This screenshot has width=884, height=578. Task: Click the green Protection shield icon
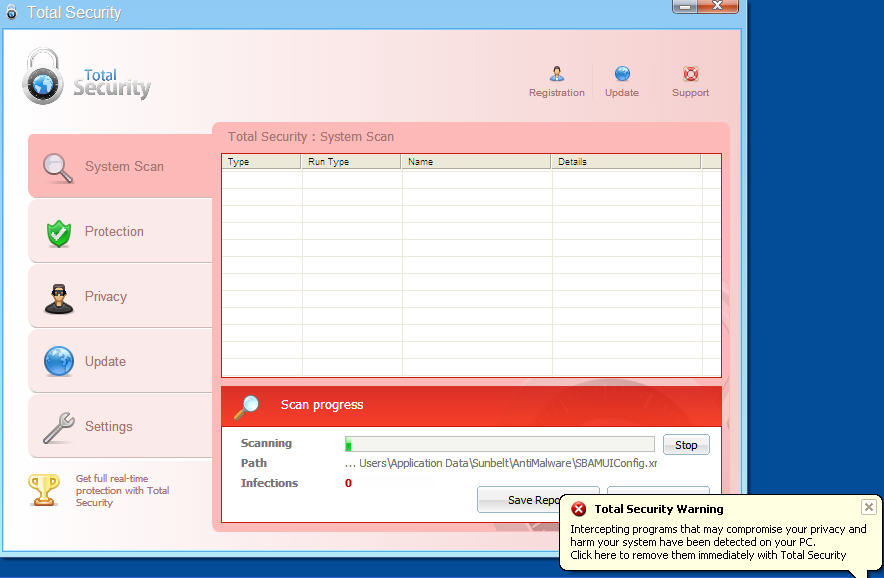[x=59, y=233]
